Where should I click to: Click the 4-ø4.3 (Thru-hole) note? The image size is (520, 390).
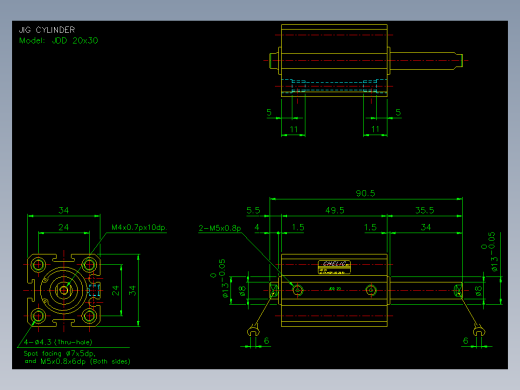58,342
